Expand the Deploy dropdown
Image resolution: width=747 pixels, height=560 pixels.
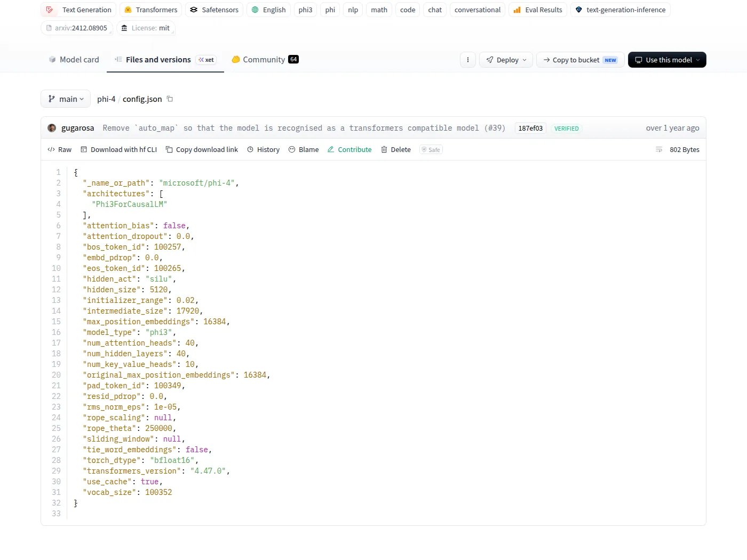pos(506,60)
